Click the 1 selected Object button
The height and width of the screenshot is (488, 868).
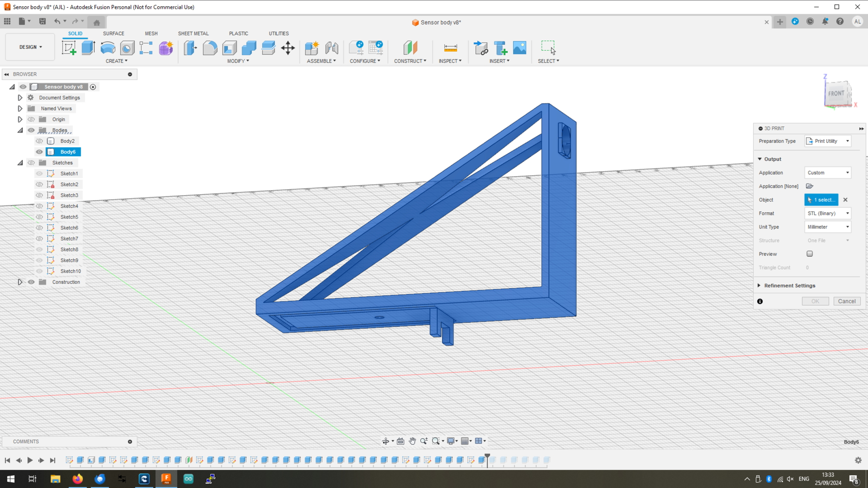click(x=821, y=200)
